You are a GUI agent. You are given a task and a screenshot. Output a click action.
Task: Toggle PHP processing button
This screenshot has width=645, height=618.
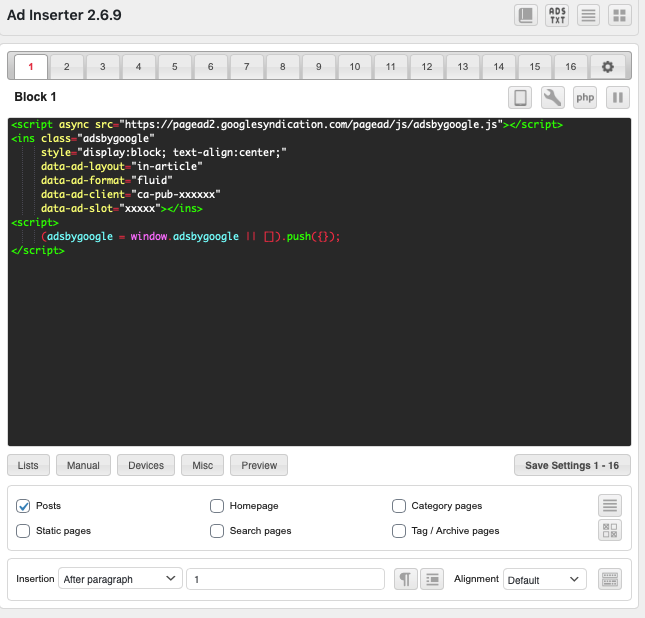coord(585,98)
